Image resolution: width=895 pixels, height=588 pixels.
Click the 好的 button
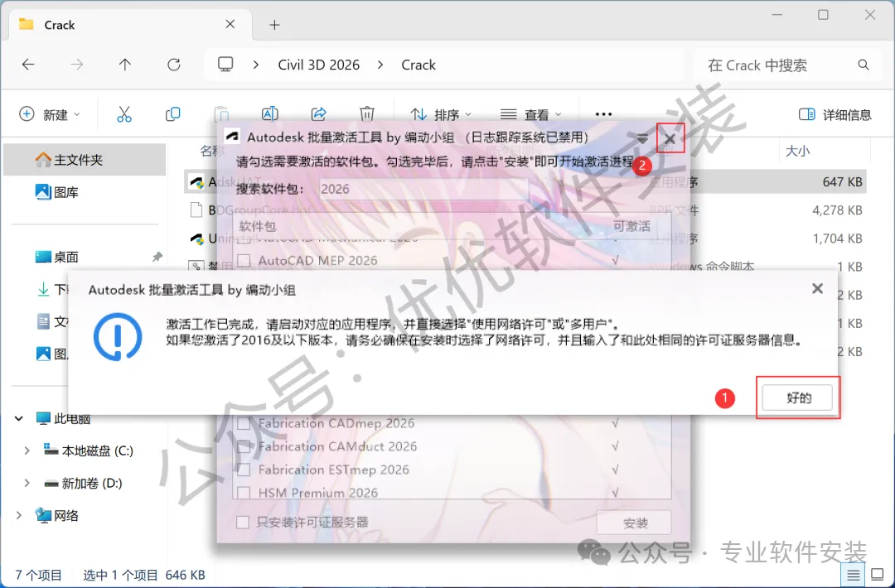798,398
